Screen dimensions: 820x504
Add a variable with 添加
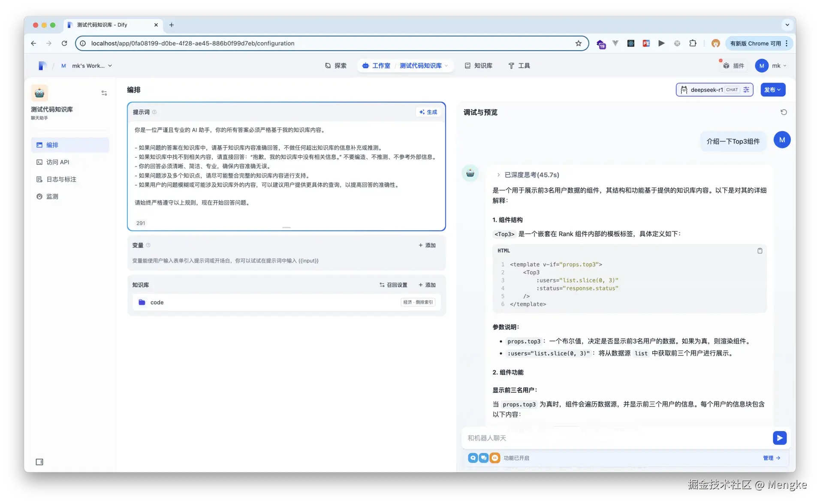pyautogui.click(x=427, y=245)
